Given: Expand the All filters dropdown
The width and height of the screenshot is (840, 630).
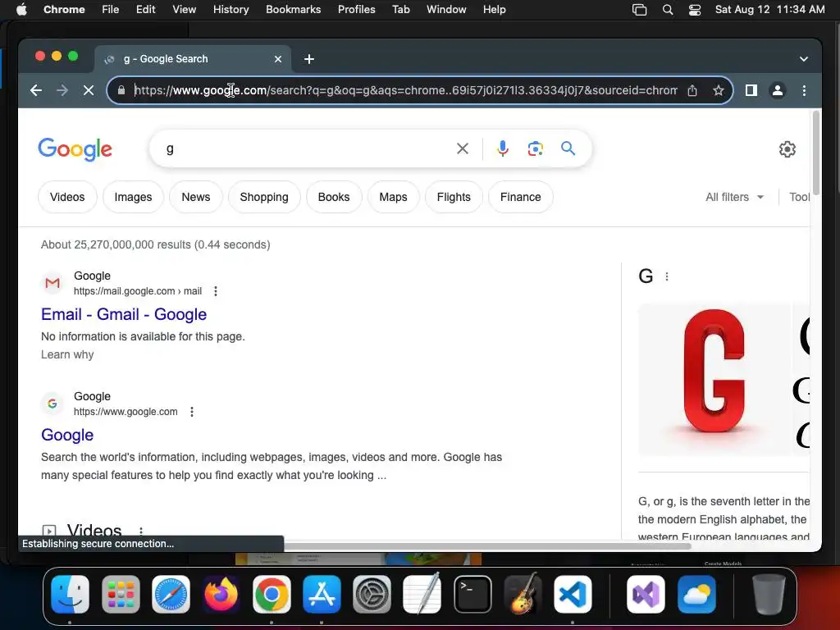Looking at the screenshot, I should pyautogui.click(x=734, y=197).
